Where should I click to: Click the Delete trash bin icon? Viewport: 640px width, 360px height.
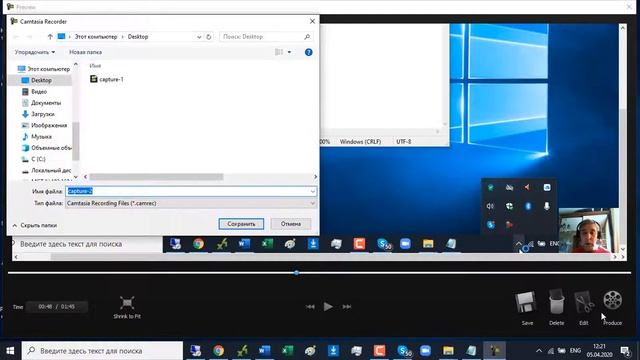[556, 302]
